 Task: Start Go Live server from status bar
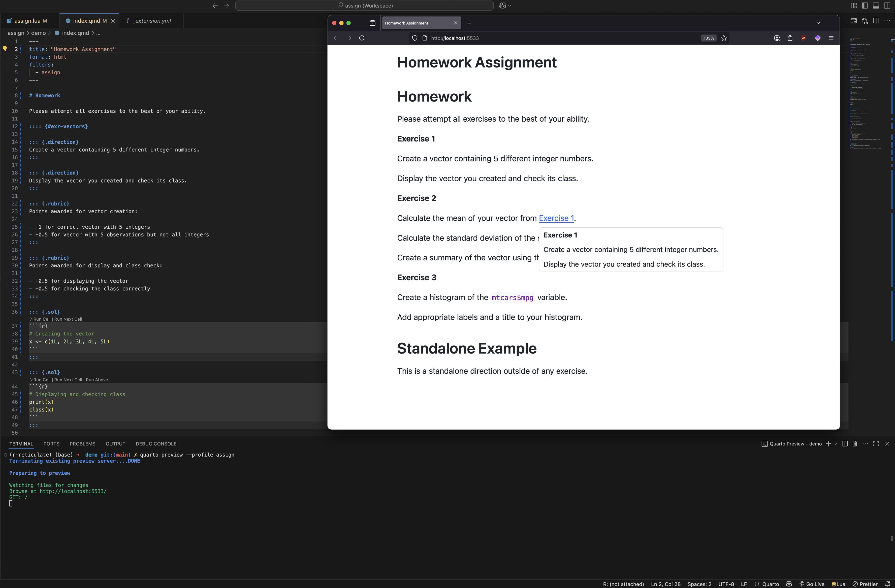812,584
